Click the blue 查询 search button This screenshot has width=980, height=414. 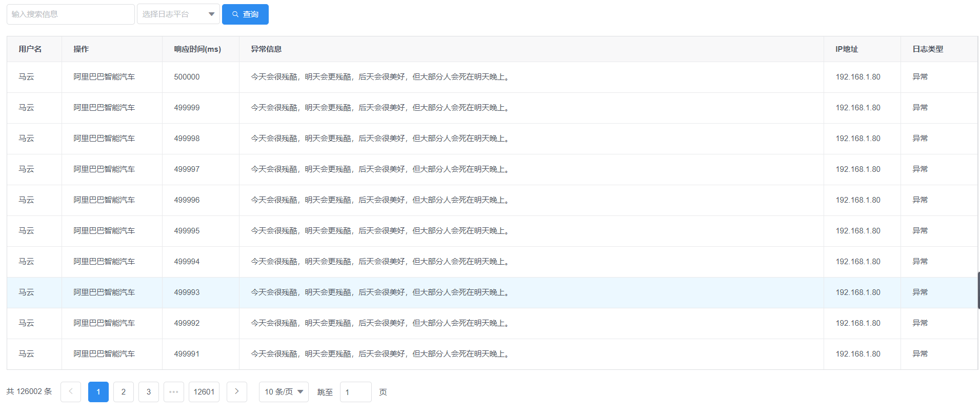(x=245, y=14)
